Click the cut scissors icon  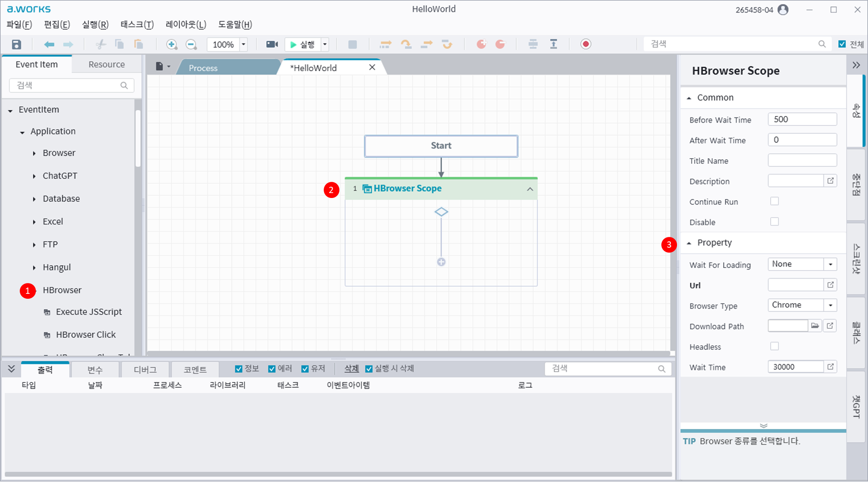101,44
